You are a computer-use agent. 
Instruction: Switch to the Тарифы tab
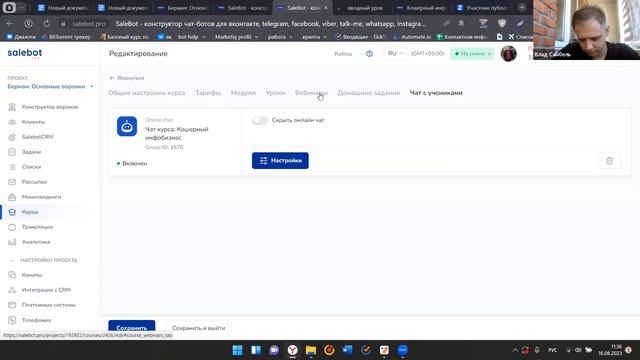coord(208,93)
